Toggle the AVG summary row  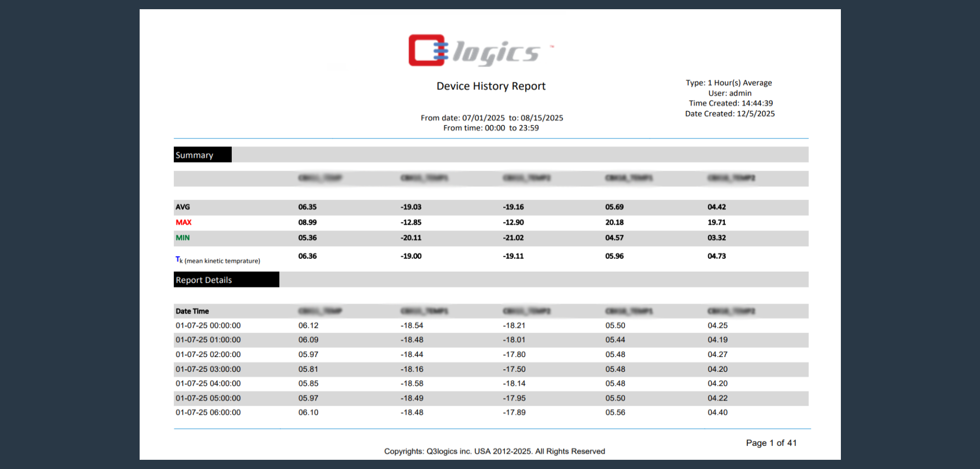[x=183, y=207]
